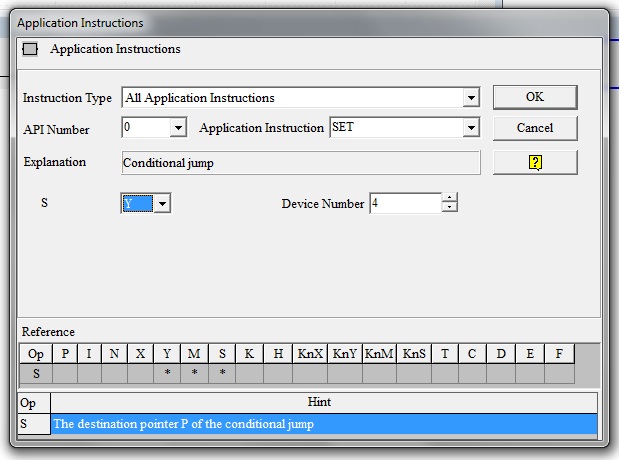This screenshot has width=619, height=460.
Task: Expand the API Number combo box
Action: click(178, 128)
